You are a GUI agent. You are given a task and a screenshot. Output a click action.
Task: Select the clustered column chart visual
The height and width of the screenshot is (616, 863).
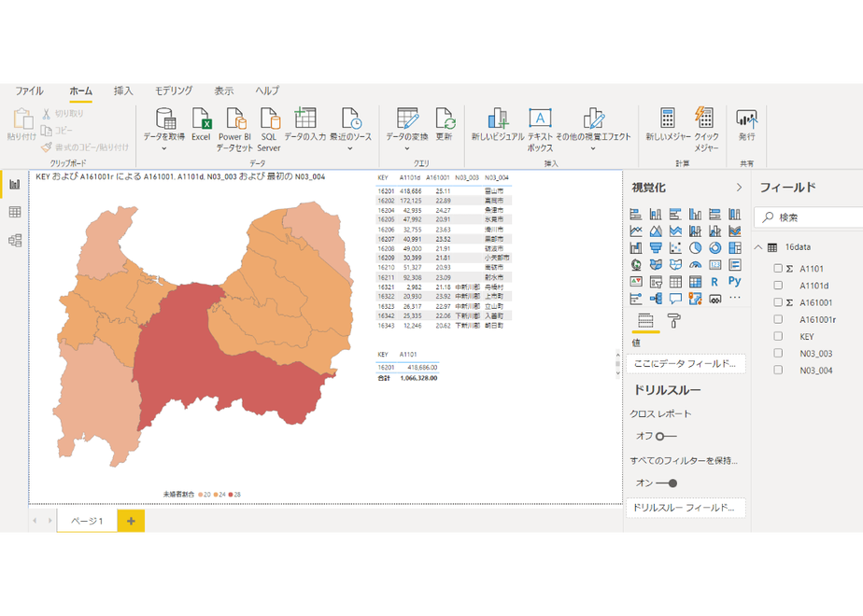pyautogui.click(x=695, y=214)
